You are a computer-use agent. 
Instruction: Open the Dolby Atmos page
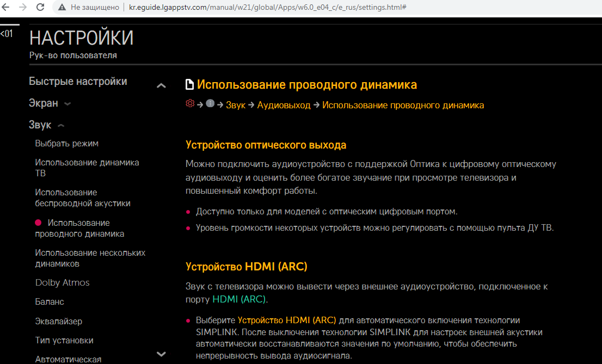point(62,283)
